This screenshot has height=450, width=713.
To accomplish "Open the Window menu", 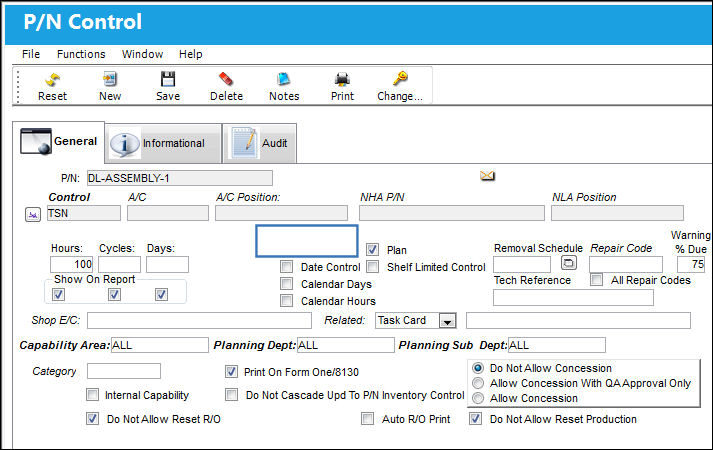I will [x=142, y=54].
